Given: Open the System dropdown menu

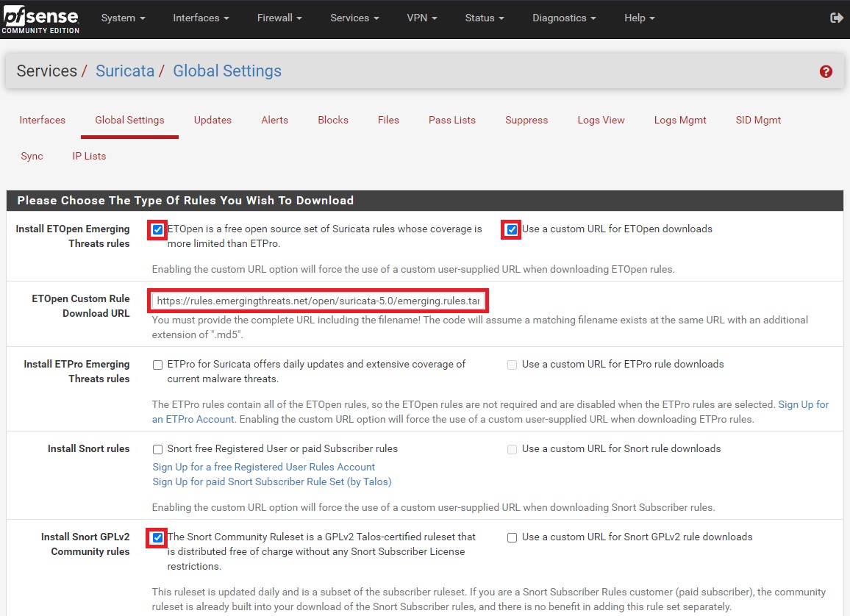Looking at the screenshot, I should pos(123,18).
